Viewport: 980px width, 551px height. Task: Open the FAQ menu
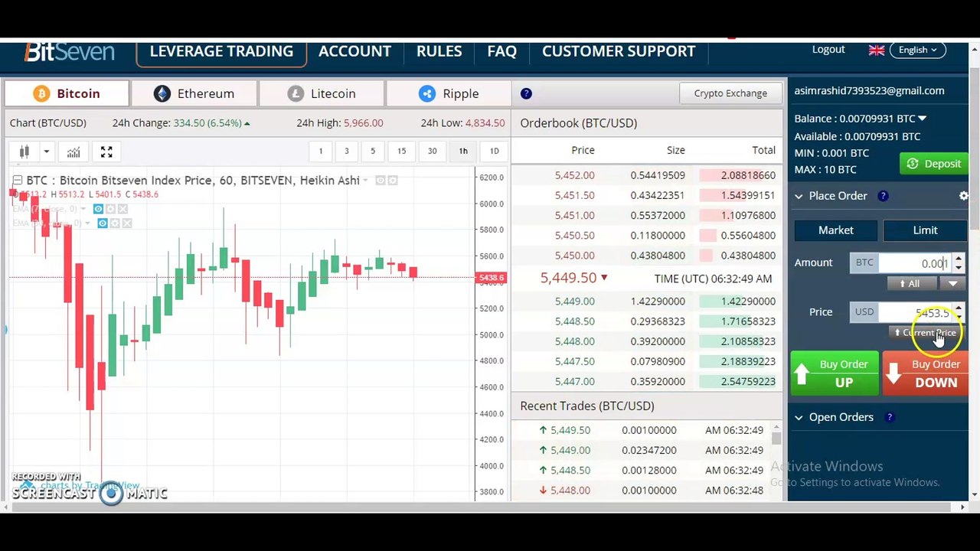(501, 51)
